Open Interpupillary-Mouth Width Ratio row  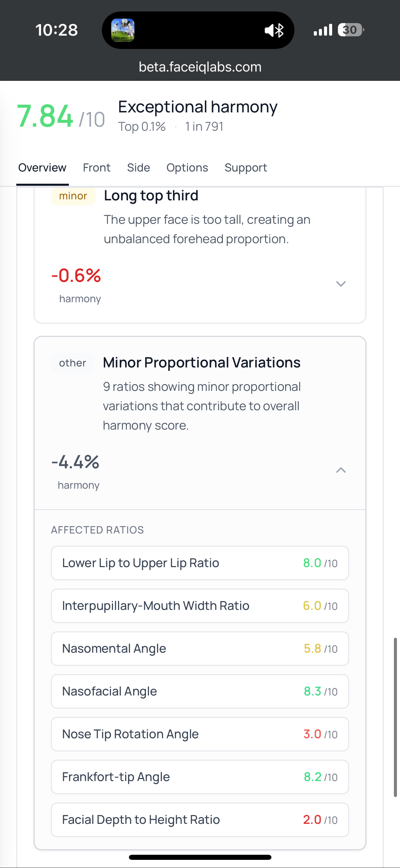coord(200,606)
